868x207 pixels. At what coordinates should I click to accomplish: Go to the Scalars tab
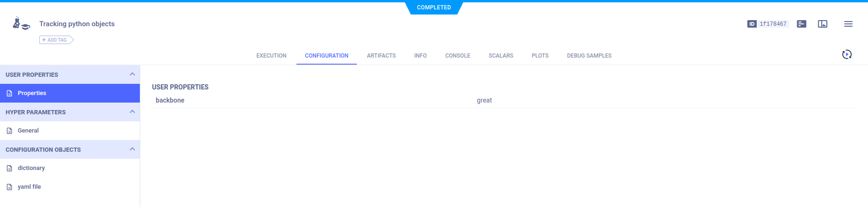coord(500,56)
